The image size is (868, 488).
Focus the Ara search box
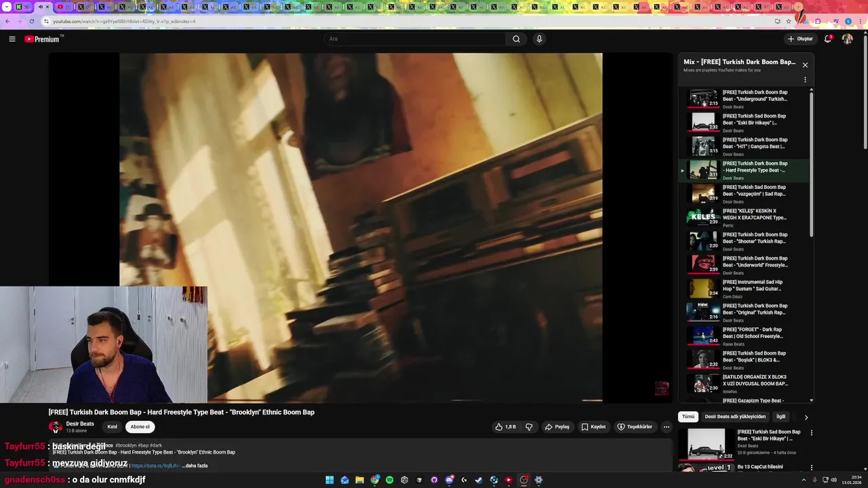point(415,39)
